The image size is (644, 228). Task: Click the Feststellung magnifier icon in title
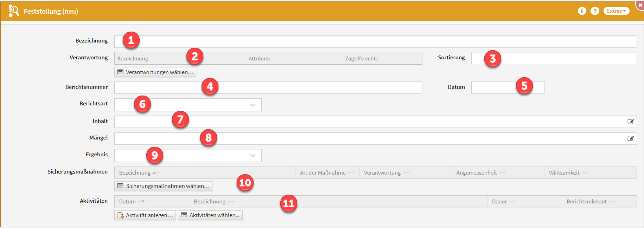pyautogui.click(x=14, y=11)
